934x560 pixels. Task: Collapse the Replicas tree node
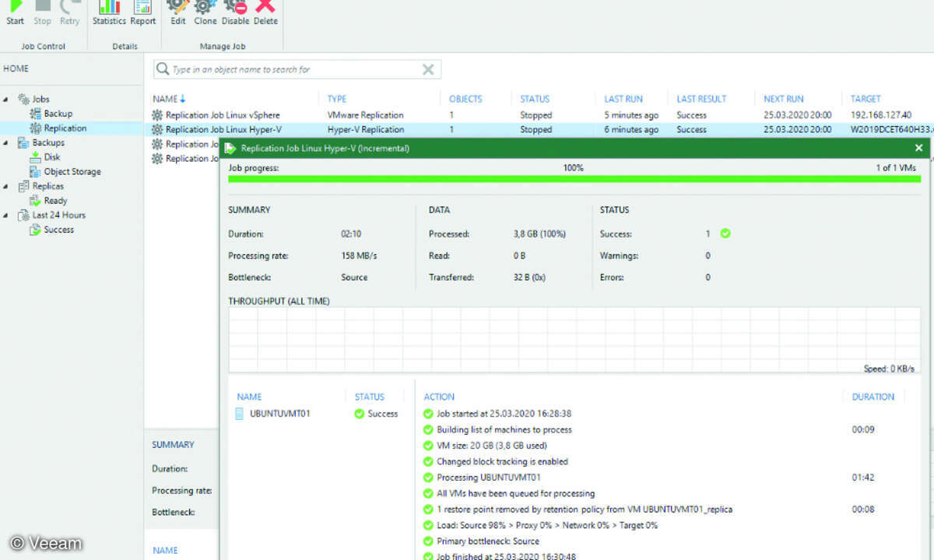7,187
